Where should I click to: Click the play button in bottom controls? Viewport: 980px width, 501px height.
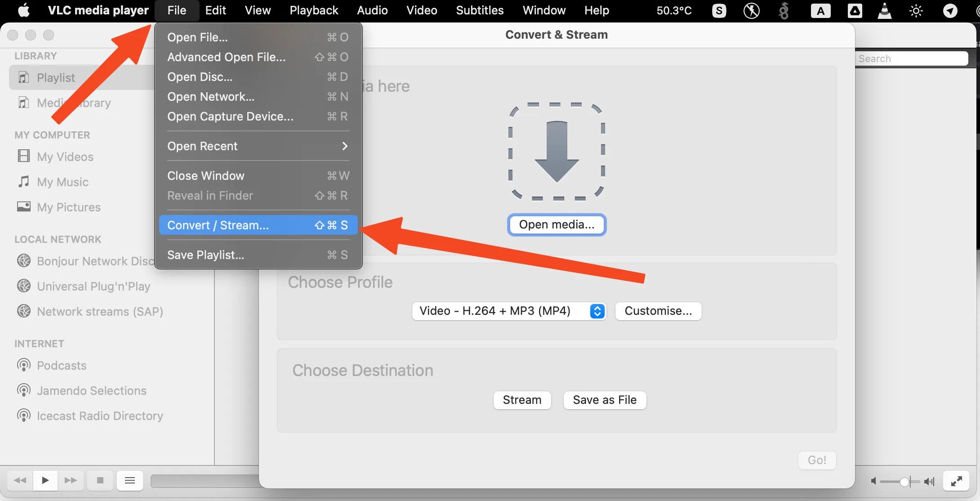(45, 480)
